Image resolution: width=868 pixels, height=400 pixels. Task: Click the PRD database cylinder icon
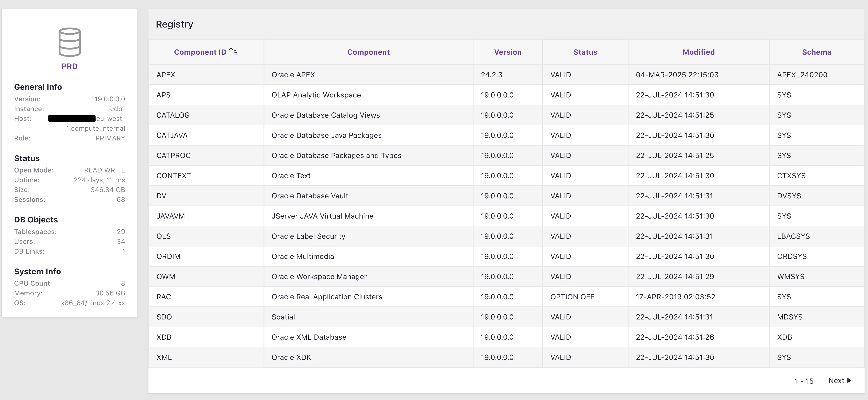[x=69, y=42]
